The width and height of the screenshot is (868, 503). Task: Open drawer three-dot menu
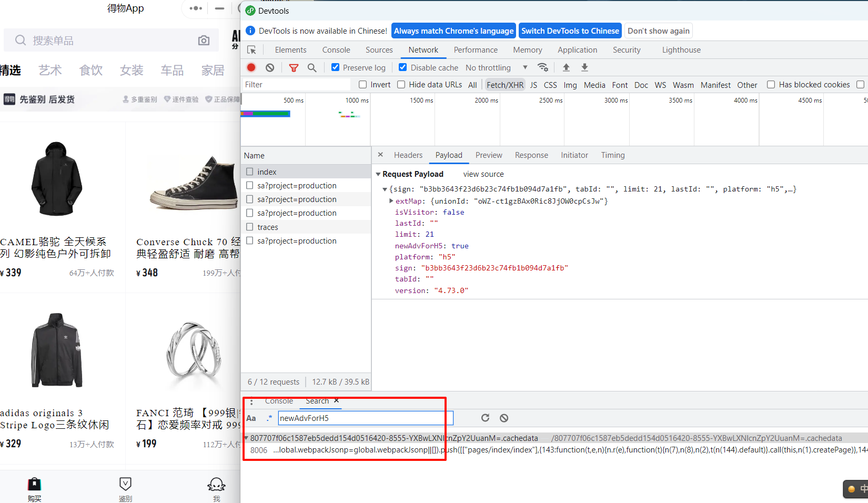click(x=251, y=402)
